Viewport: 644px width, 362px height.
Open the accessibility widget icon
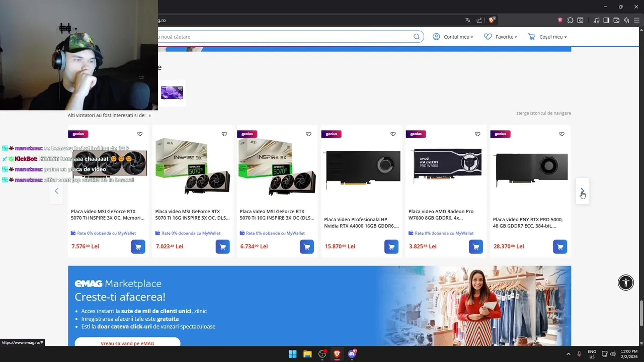click(x=626, y=283)
